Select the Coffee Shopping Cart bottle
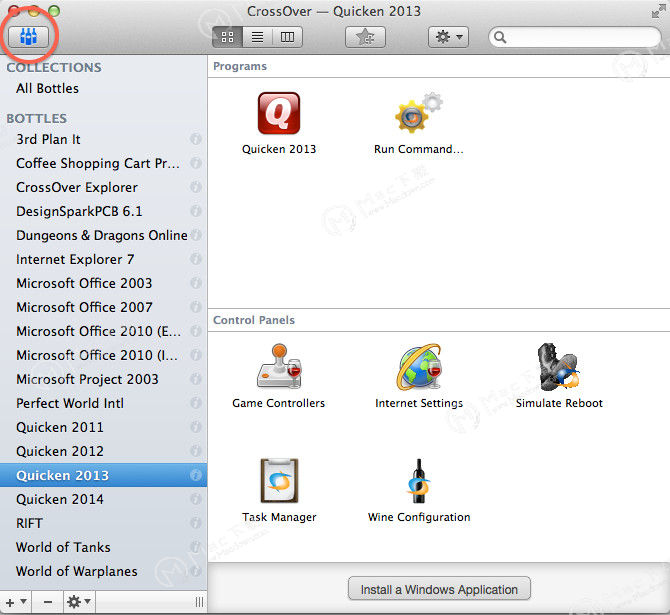Image resolution: width=670 pixels, height=615 pixels. point(103,163)
